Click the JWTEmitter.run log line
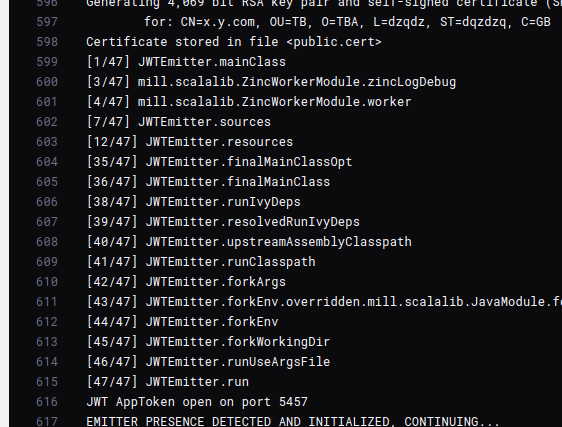Viewport: 562px width, 427px height. pyautogui.click(x=167, y=381)
